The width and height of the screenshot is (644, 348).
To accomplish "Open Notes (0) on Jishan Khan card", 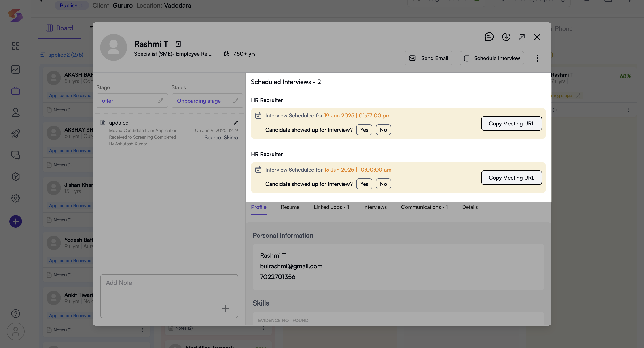I will (59, 220).
